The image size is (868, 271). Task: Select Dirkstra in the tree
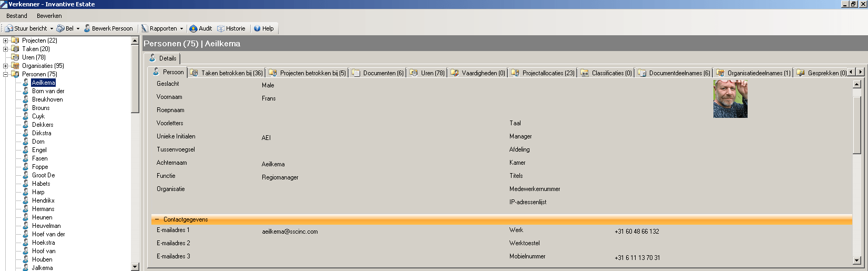42,133
